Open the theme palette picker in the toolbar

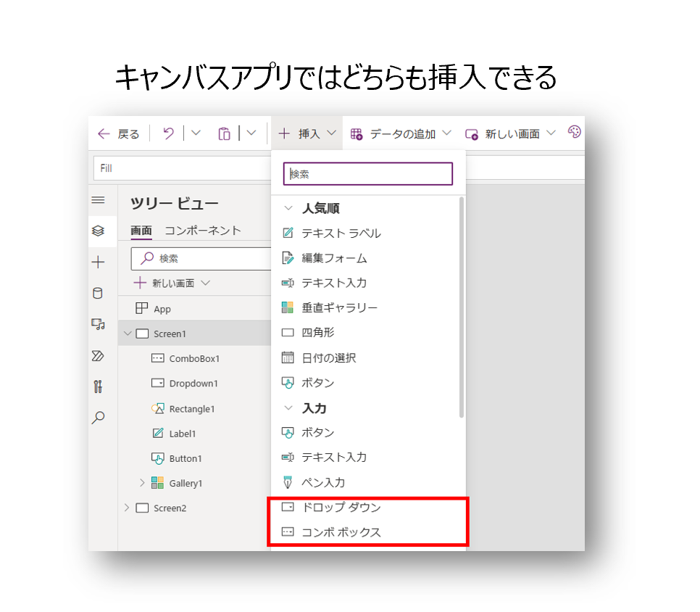575,133
